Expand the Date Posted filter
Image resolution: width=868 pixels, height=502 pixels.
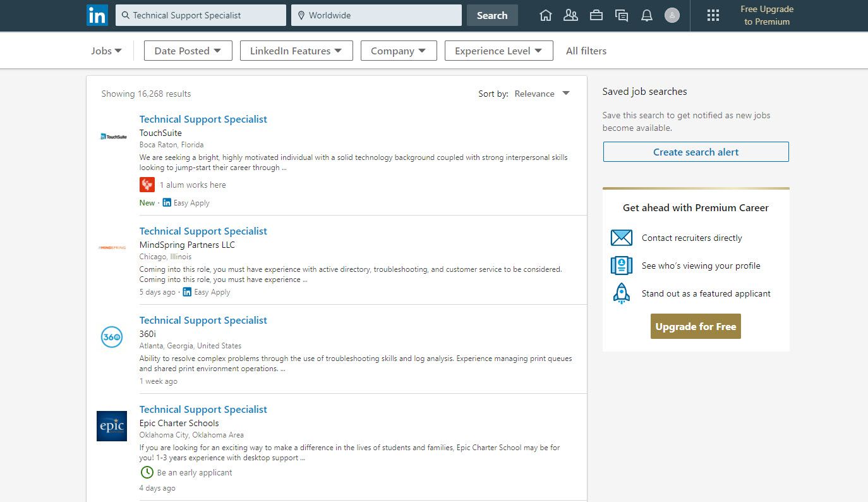[x=188, y=51]
